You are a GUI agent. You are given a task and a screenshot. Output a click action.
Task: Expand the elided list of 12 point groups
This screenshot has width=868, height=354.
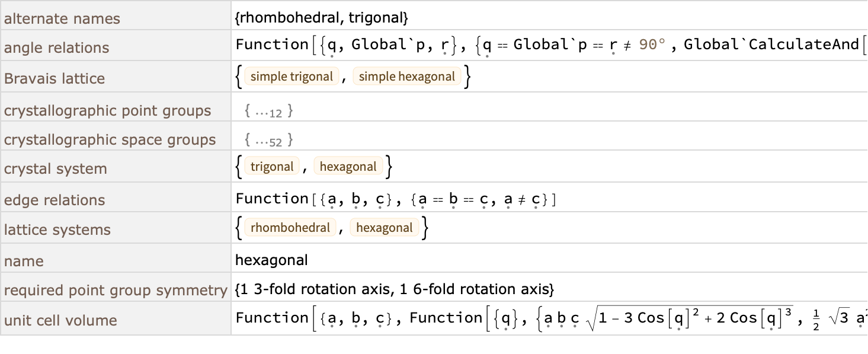(x=268, y=111)
